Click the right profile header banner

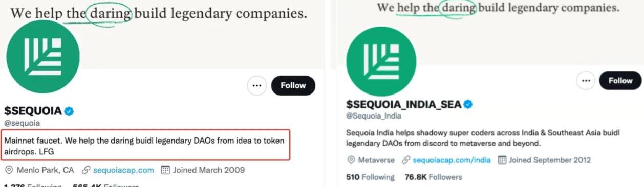pyautogui.click(x=487, y=32)
